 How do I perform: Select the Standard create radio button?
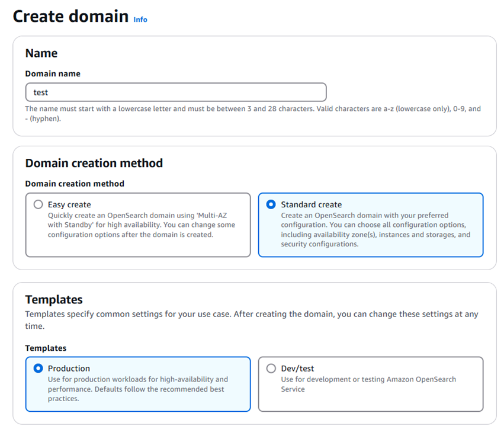[x=271, y=204]
